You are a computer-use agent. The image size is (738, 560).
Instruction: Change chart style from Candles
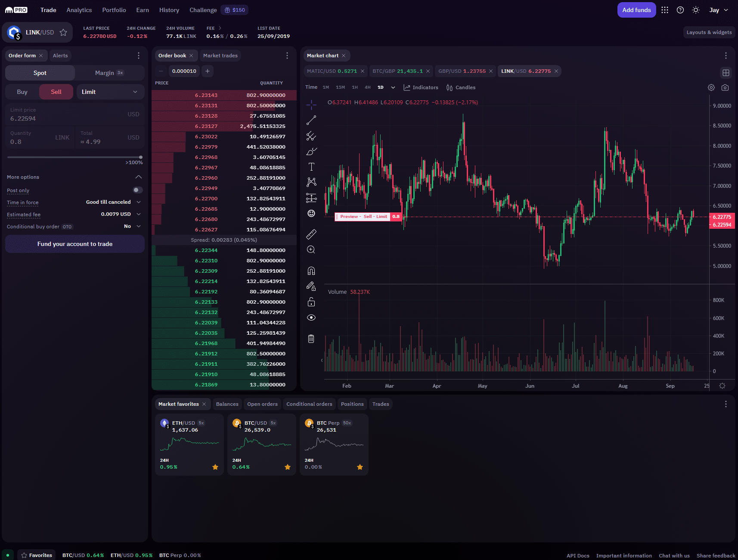(461, 87)
